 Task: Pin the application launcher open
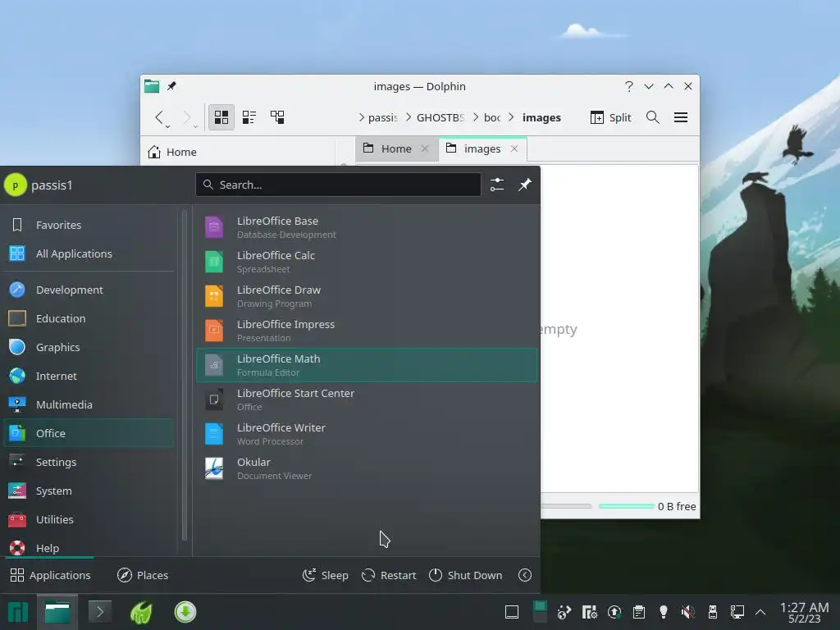coord(524,185)
